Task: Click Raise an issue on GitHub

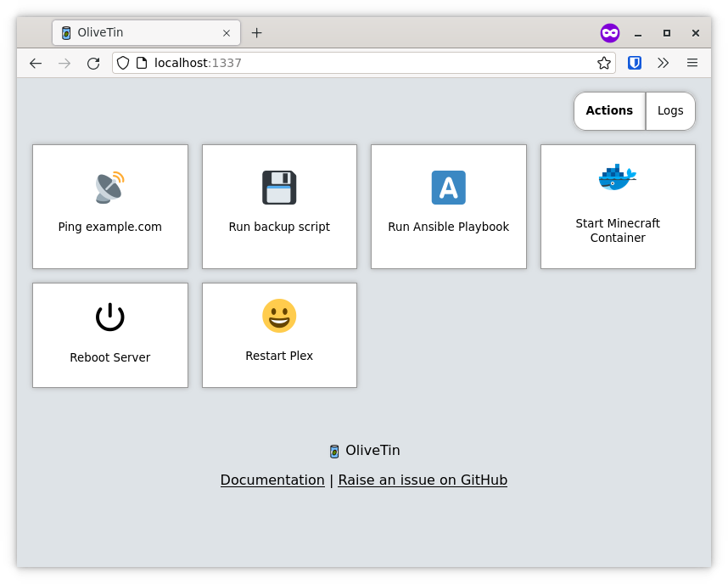Action: tap(422, 480)
